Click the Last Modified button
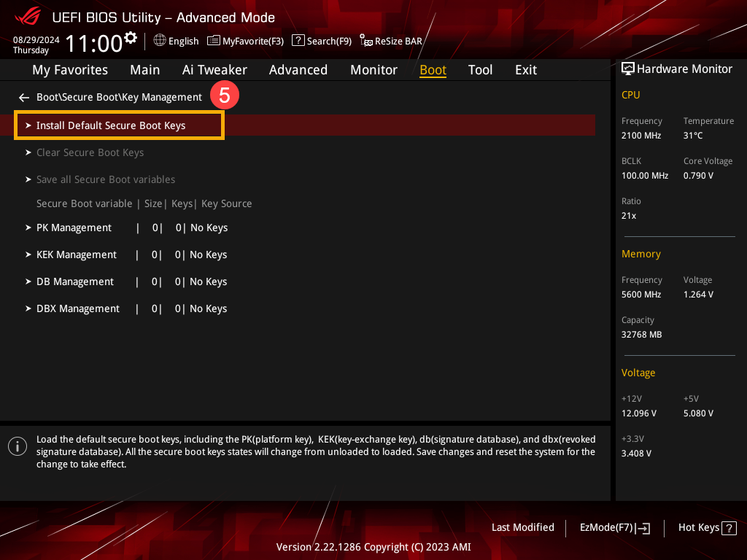The image size is (747, 560). pos(522,527)
